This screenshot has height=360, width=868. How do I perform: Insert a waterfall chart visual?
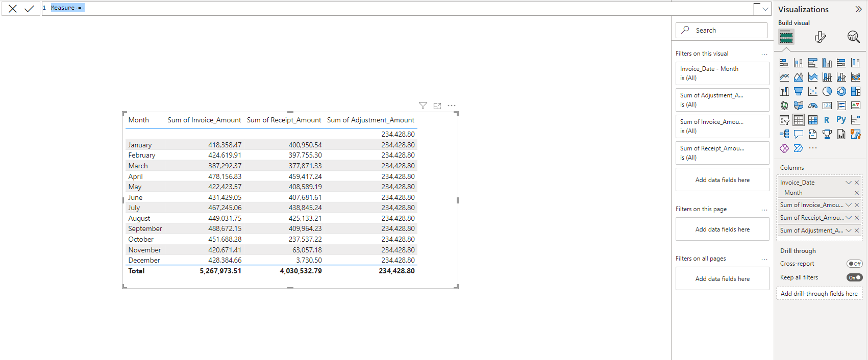coord(784,91)
